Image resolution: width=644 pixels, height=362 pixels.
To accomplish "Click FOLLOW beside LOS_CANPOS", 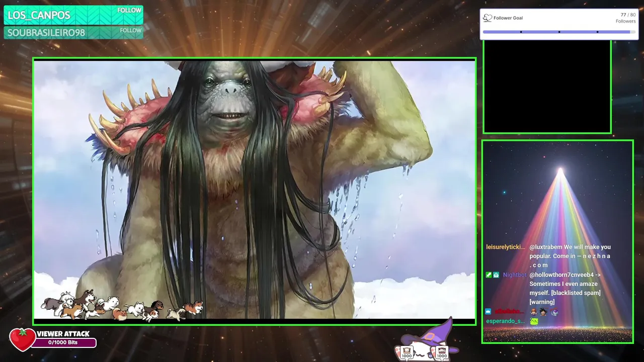I will click(x=129, y=11).
